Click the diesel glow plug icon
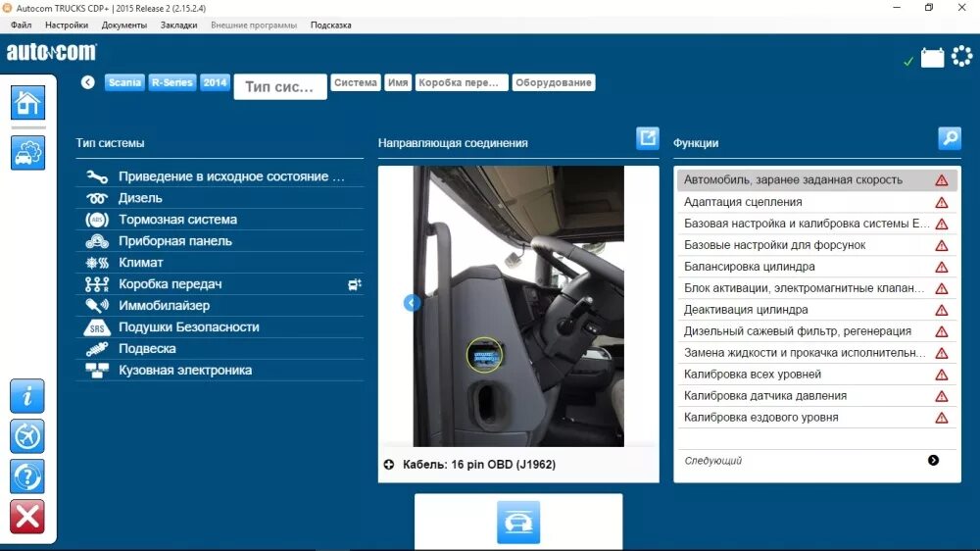Screen dimensions: 980x551 point(97,198)
